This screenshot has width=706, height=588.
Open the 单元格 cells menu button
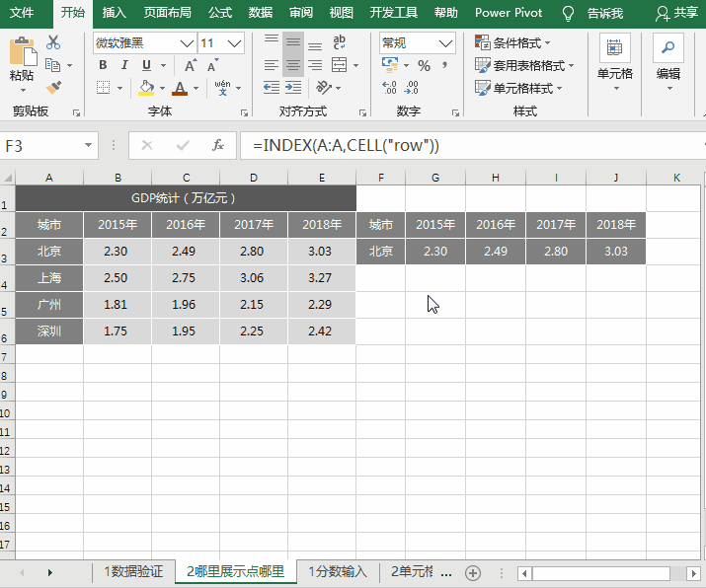pos(614,62)
